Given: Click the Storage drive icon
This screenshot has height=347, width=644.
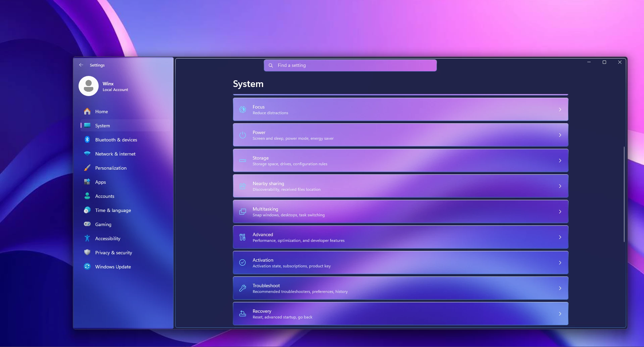Looking at the screenshot, I should 243,161.
